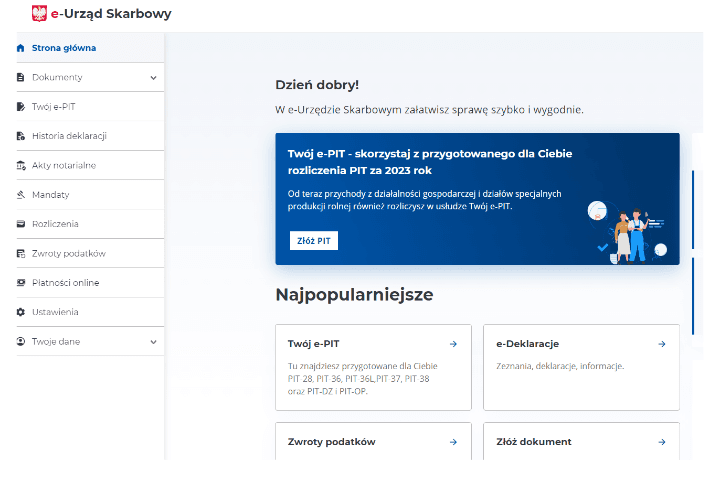Click the Płatności online sidebar icon
706x479 pixels.
coord(20,283)
